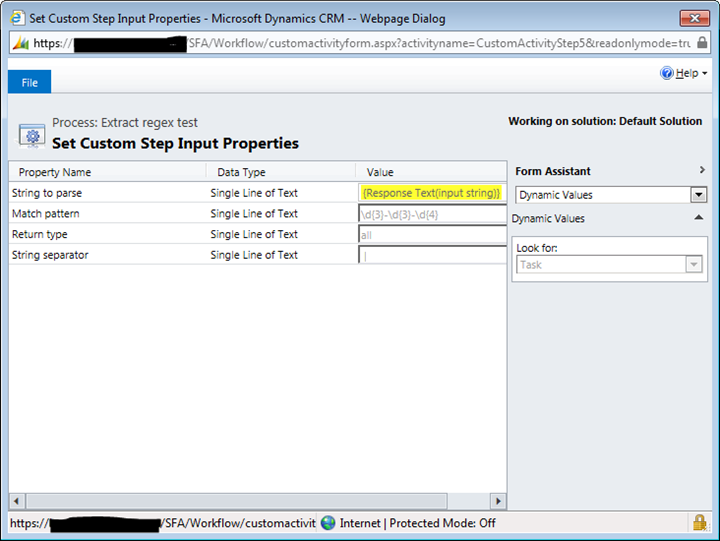Select the Return type row label

point(39,234)
